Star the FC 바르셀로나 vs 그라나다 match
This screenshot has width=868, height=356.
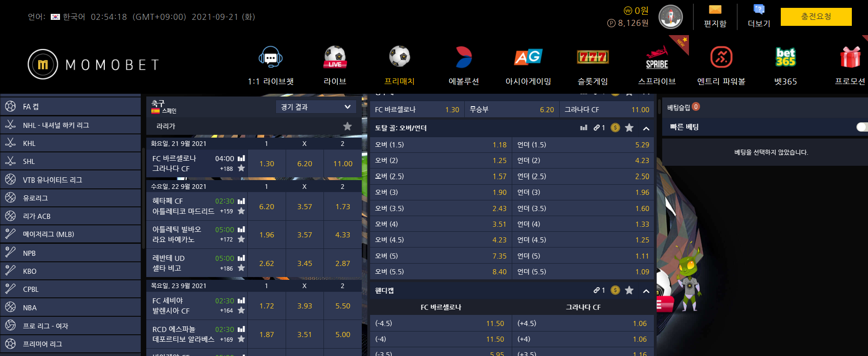click(x=241, y=169)
